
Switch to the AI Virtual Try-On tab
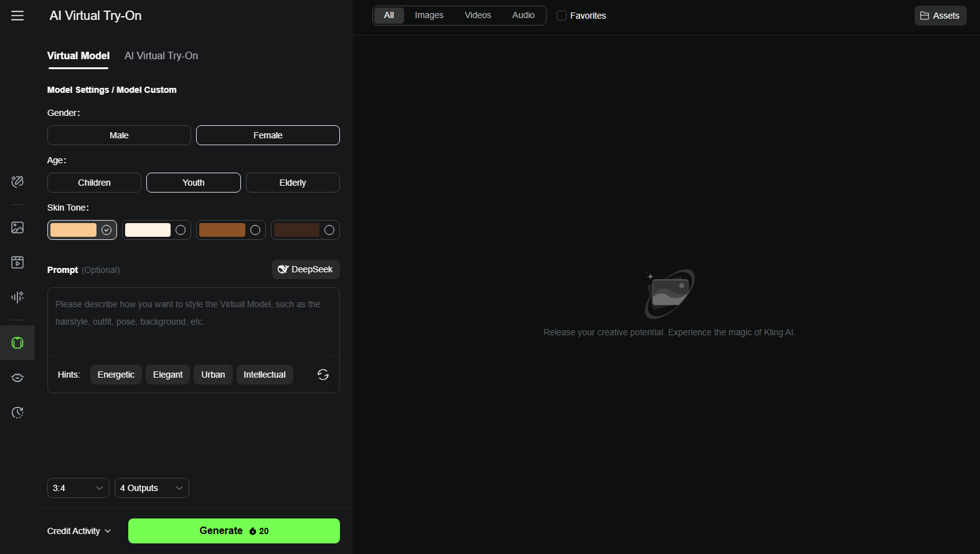click(161, 55)
